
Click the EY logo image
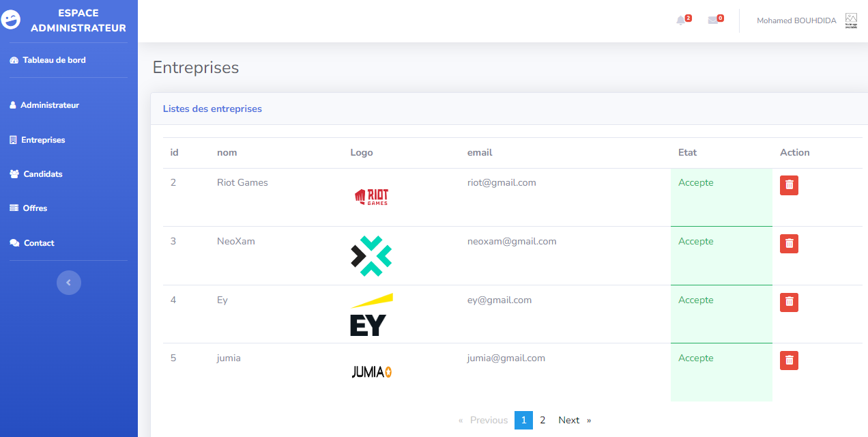[x=371, y=315]
